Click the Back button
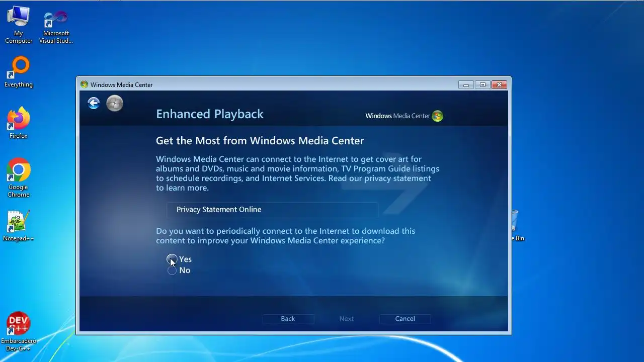The image size is (644, 362). coord(288,319)
